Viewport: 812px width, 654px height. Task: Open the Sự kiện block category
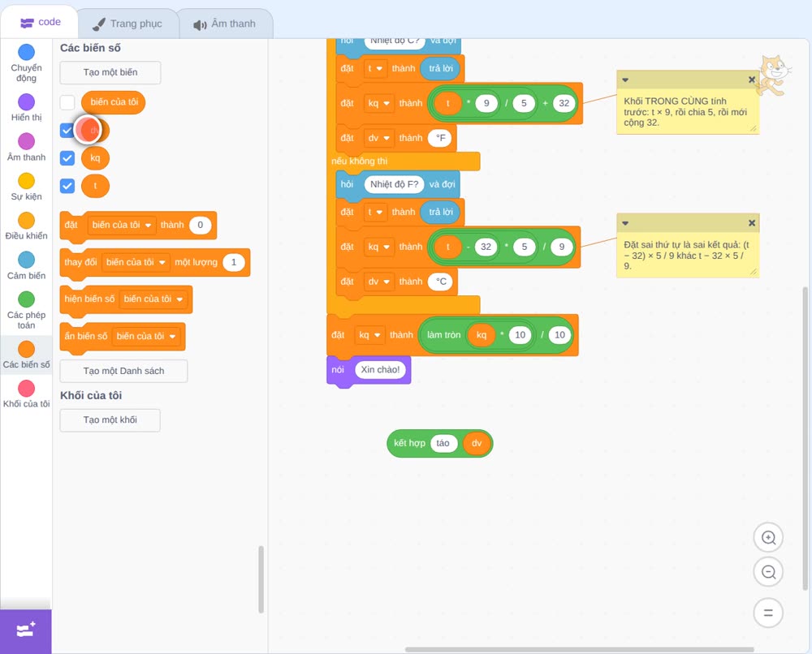point(27,187)
